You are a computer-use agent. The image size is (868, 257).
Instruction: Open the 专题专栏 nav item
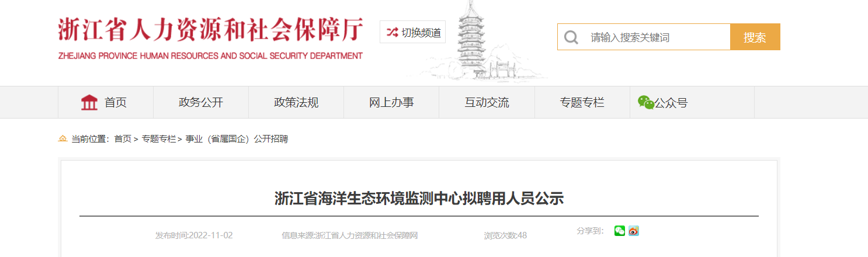click(582, 102)
